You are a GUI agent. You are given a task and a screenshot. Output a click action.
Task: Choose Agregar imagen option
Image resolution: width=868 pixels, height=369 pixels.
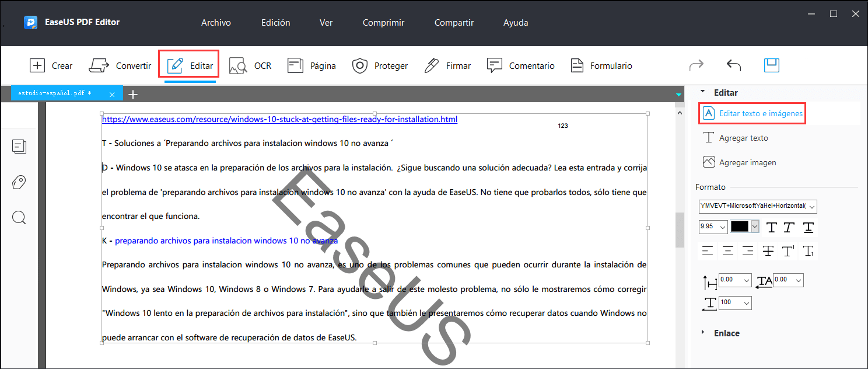(x=739, y=162)
